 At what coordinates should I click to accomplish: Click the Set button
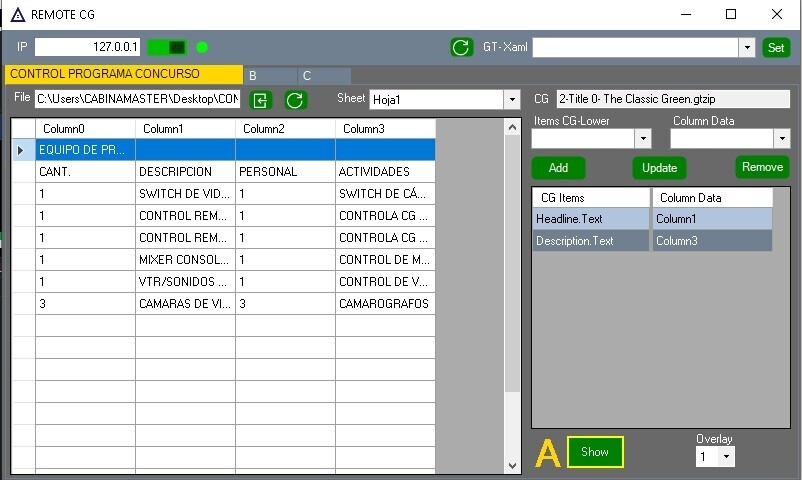tap(775, 47)
